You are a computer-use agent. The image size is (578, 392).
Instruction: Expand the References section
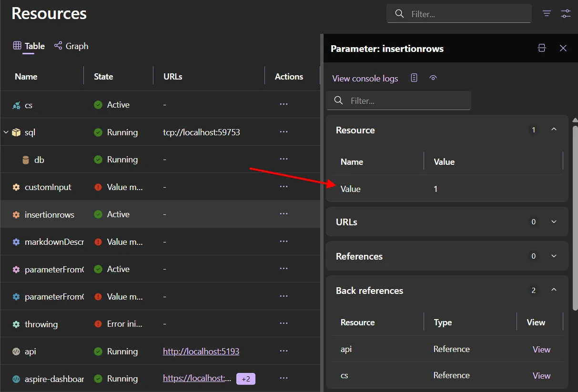point(554,256)
